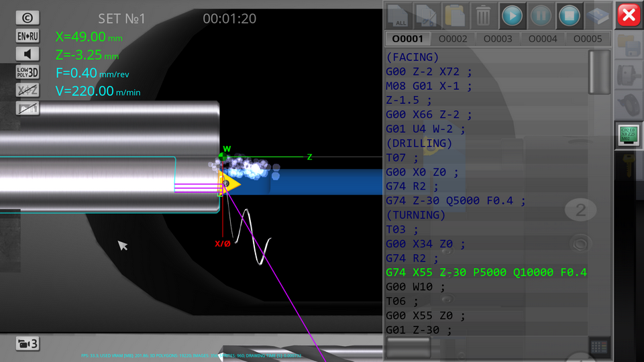Click the Paste clipboard icon
Screen dimensions: 644x362
(455, 15)
